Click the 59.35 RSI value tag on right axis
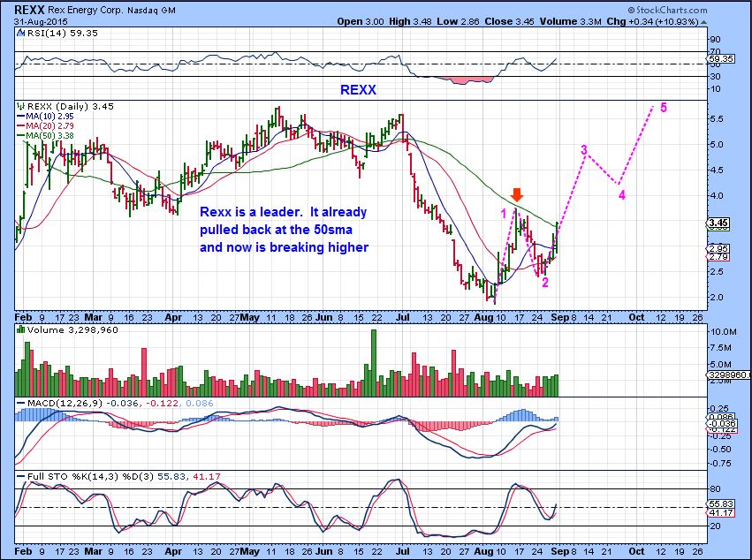Viewport: 752px width, 560px height. [720, 59]
